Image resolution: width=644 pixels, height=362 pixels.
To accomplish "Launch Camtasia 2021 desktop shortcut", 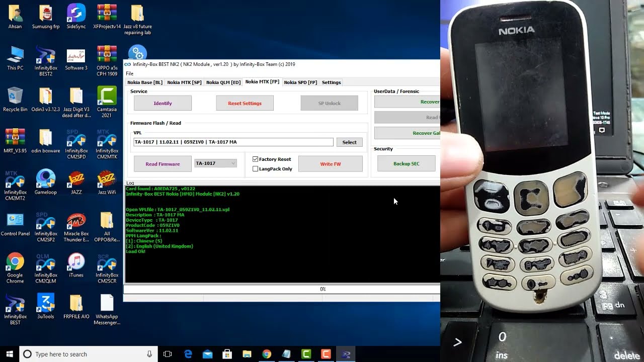I will pyautogui.click(x=107, y=102).
